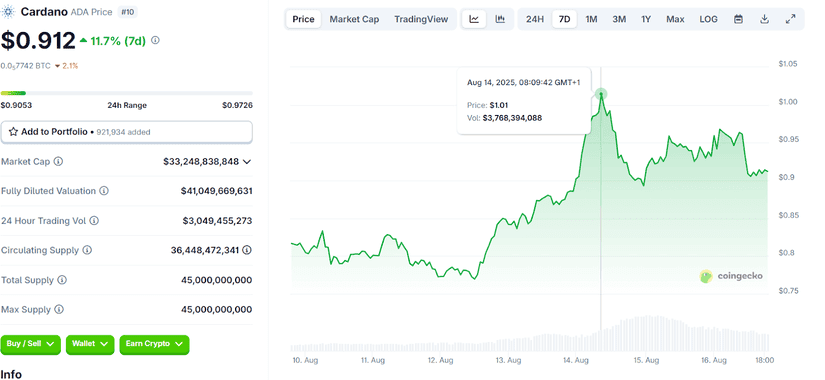825x380 pixels.
Task: Add Cardano to Portfolio
Action: tap(126, 132)
